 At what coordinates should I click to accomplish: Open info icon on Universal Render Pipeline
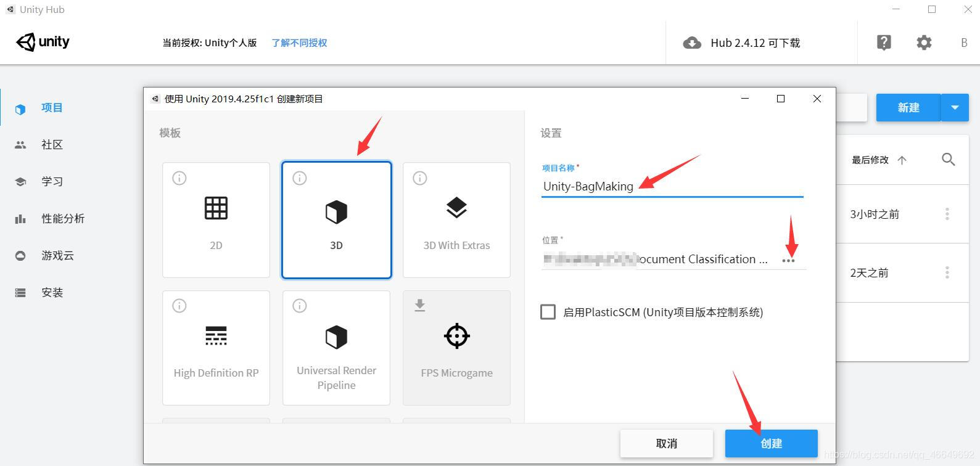click(x=299, y=306)
